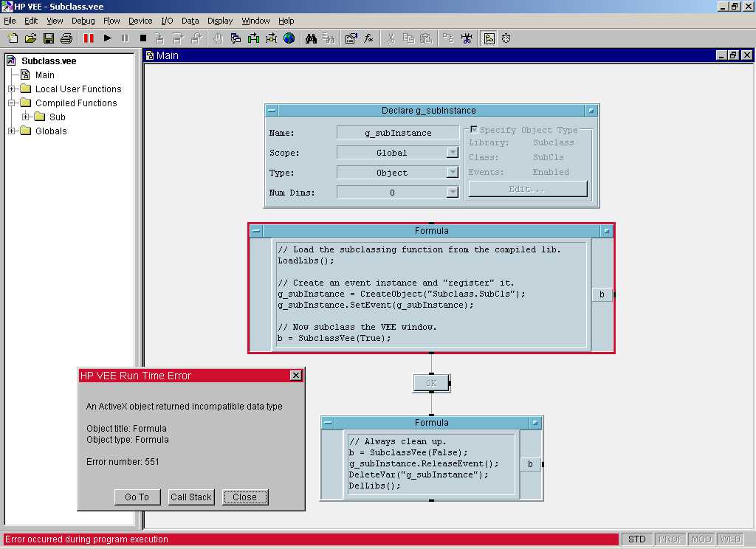Click Go To in error dialog
The height and width of the screenshot is (549, 756).
[137, 497]
